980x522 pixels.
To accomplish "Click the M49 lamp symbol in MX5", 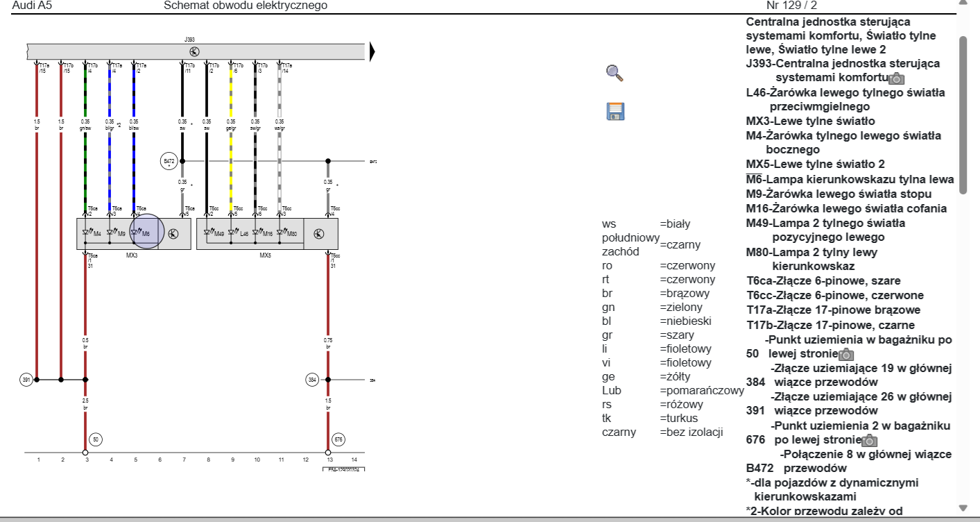I will (x=214, y=233).
